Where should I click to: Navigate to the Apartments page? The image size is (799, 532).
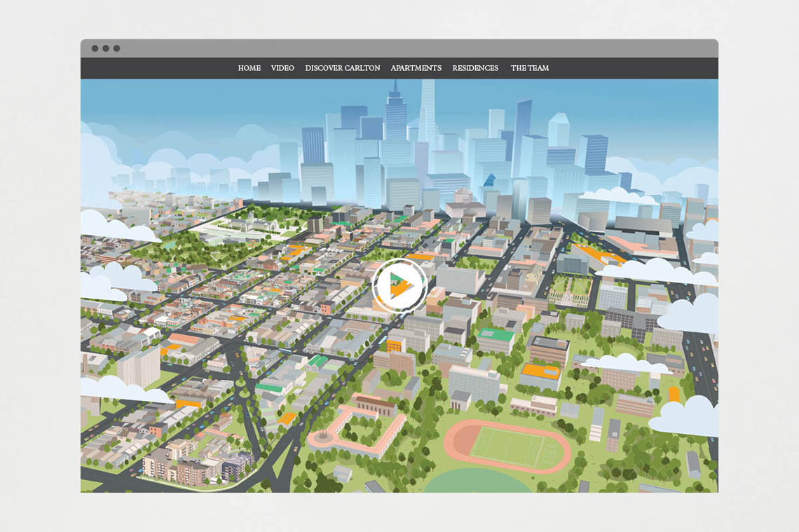416,68
